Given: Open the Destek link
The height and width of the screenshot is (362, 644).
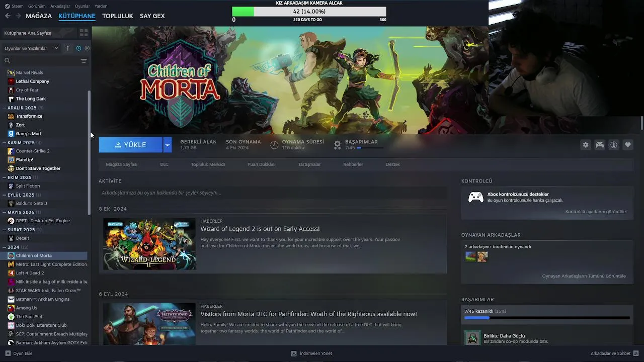Looking at the screenshot, I should click(393, 164).
